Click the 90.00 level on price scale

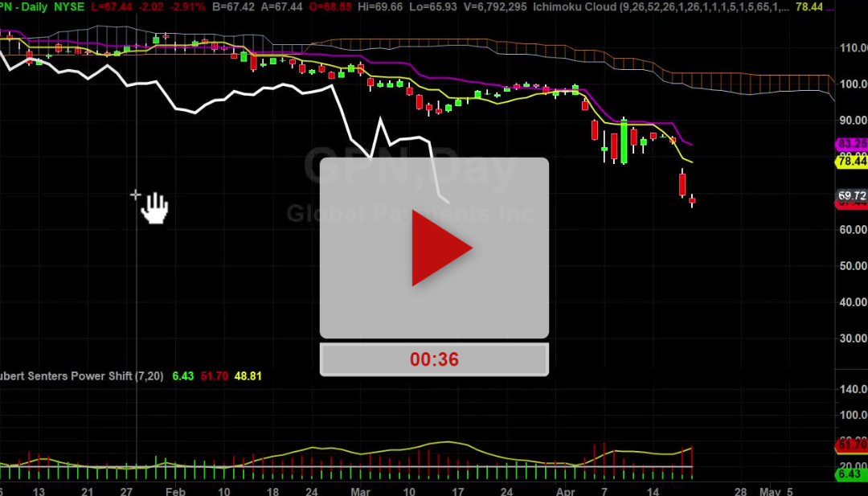click(852, 119)
